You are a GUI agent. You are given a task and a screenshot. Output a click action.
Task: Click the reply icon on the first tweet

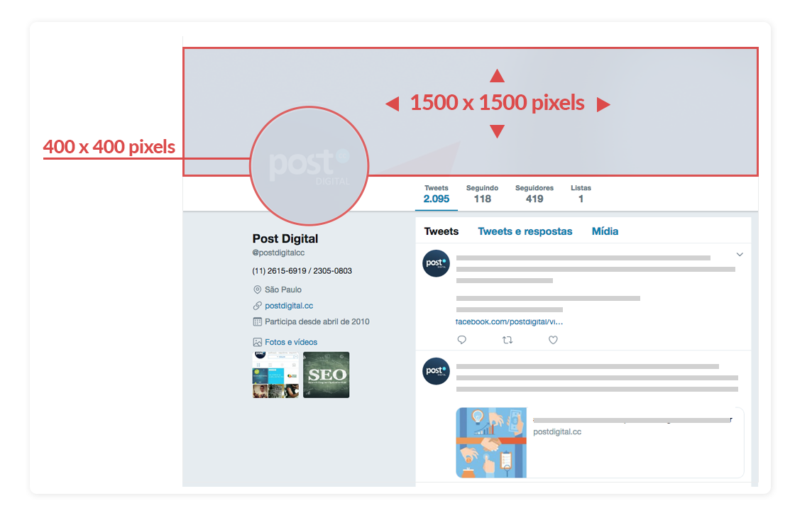462,340
